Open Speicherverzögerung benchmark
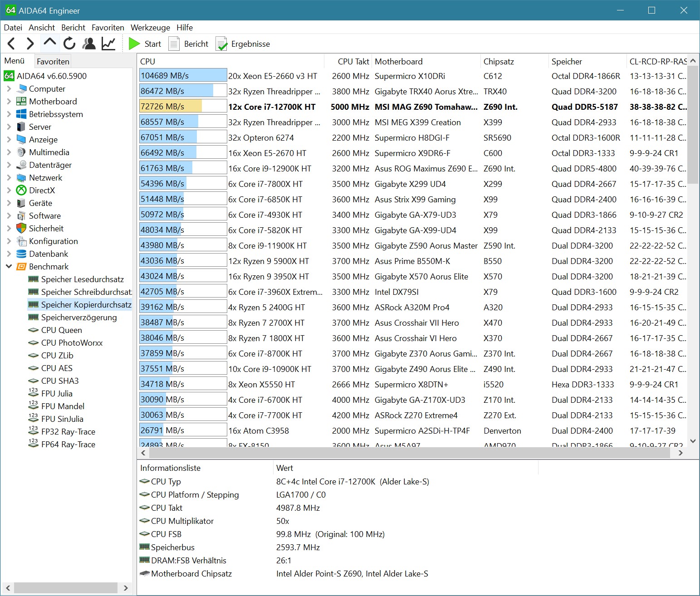Viewport: 700px width, 596px height. (73, 318)
